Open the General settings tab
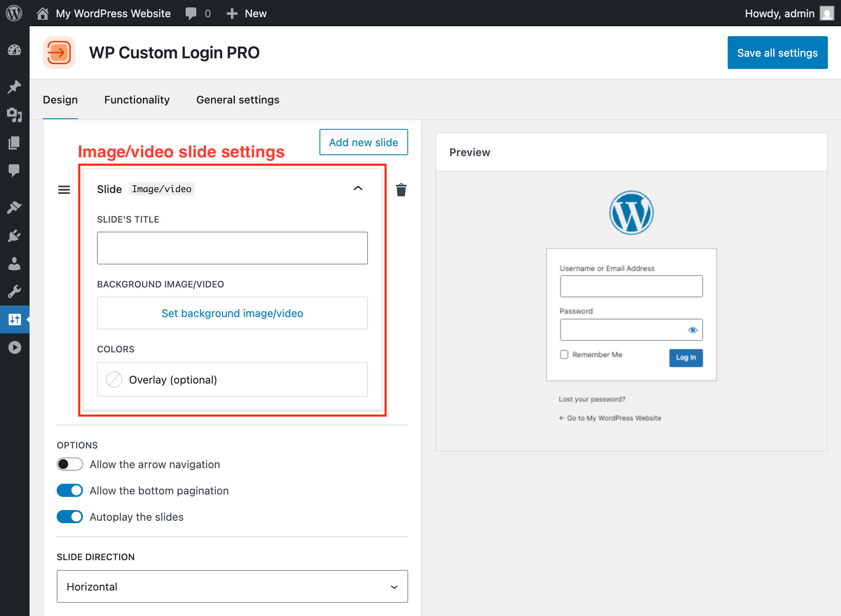 tap(237, 99)
